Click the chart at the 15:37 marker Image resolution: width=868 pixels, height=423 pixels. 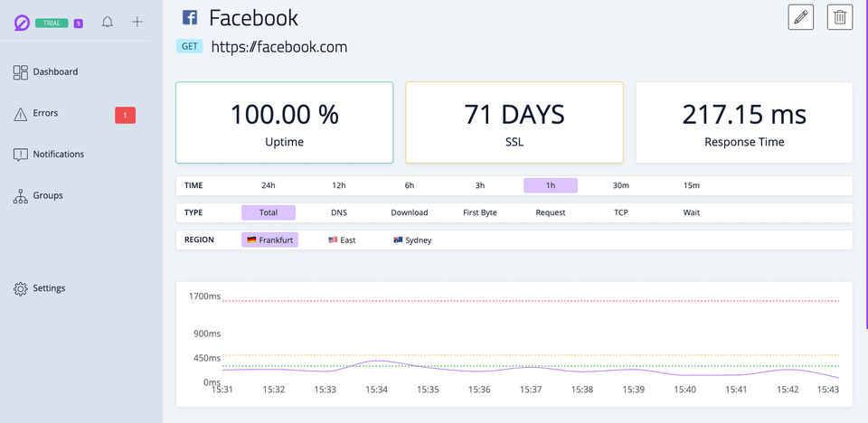tap(531, 368)
